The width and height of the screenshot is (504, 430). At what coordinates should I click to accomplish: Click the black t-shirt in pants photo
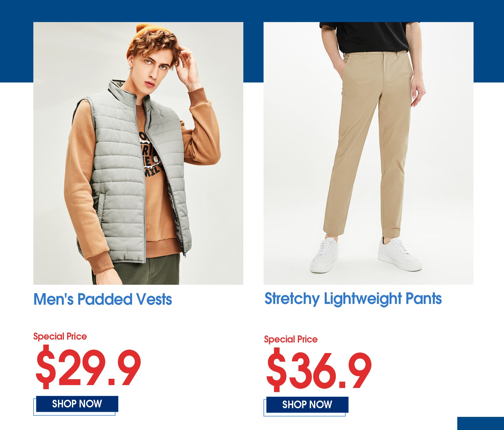coord(364,37)
